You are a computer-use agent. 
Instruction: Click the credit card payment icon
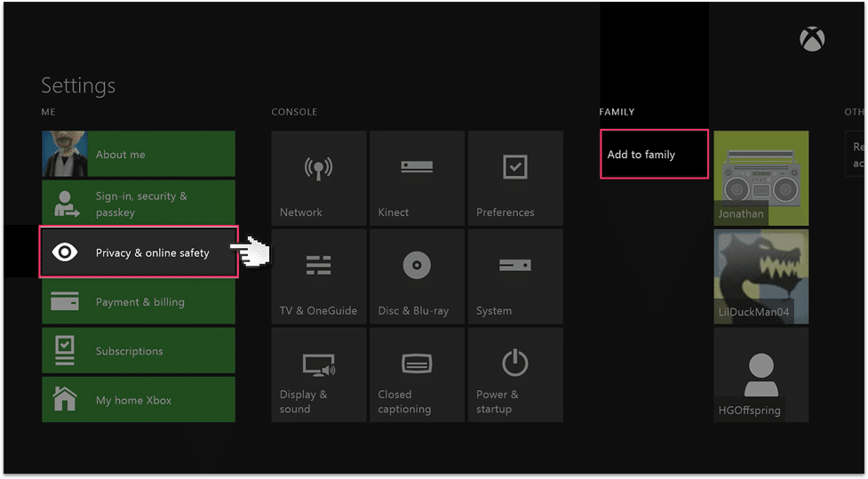[65, 301]
